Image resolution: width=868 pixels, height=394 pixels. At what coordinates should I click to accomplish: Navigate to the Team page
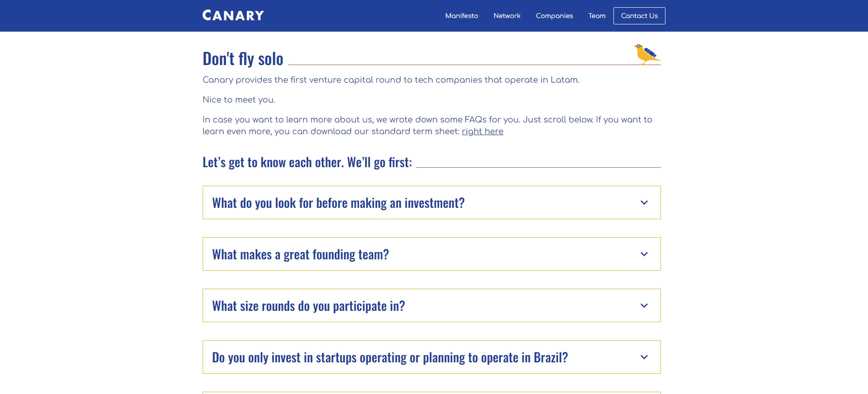597,16
